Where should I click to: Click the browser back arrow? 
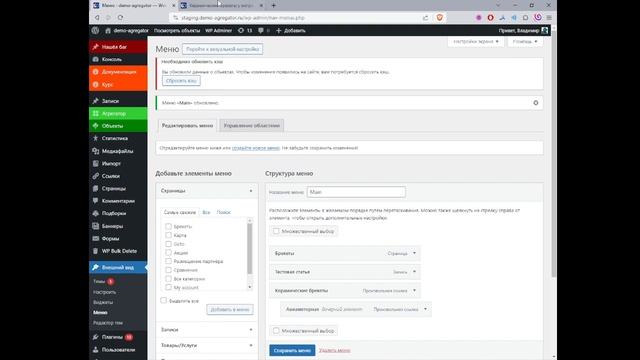pyautogui.click(x=97, y=18)
